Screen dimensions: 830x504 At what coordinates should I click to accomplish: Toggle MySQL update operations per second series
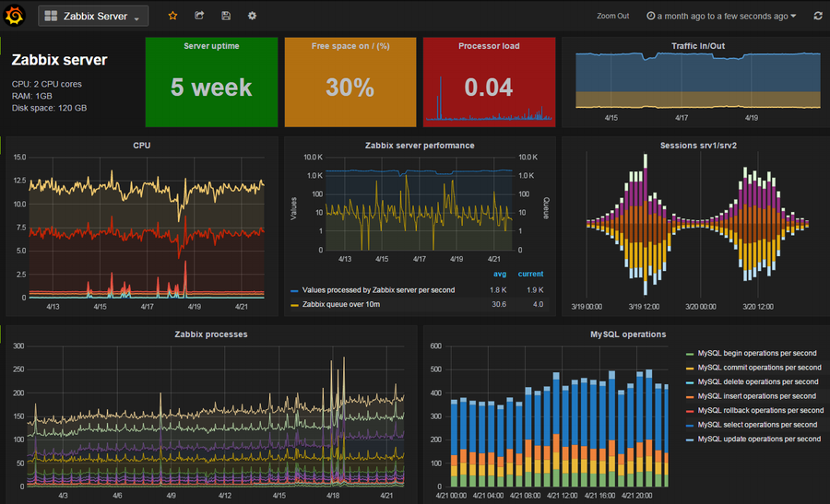click(759, 439)
